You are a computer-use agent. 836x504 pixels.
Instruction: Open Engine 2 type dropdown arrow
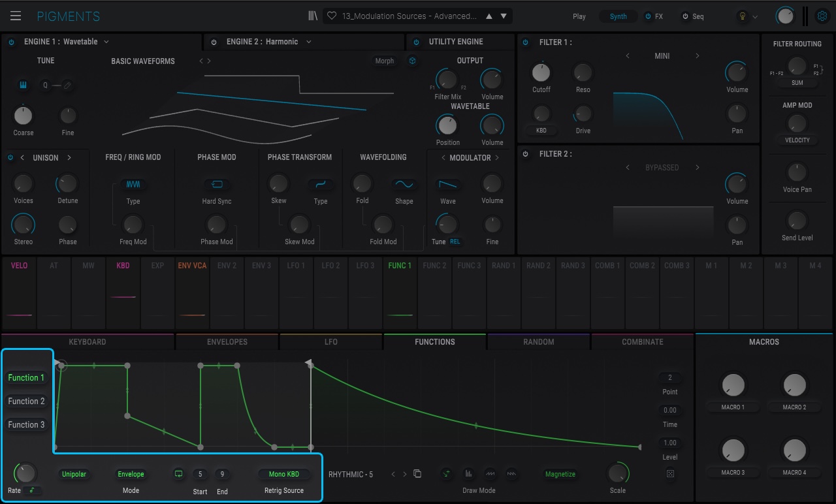(309, 42)
